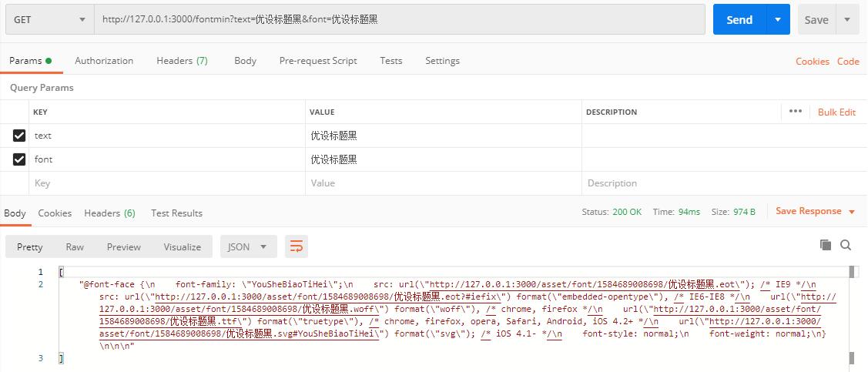This screenshot has height=372, width=868.
Task: Copy response body with the copy icon
Action: 826,245
